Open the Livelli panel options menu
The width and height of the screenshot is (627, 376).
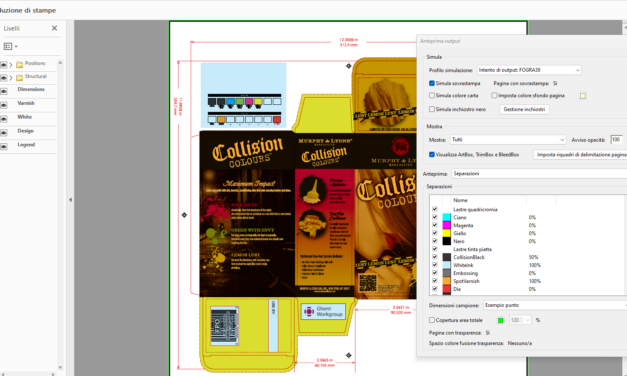click(10, 46)
